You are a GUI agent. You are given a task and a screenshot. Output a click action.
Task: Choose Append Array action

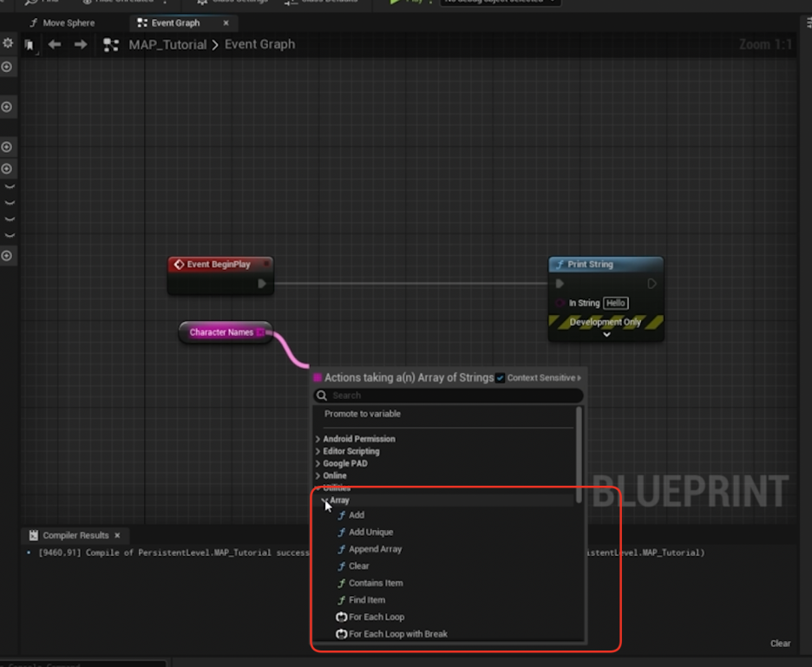coord(375,549)
